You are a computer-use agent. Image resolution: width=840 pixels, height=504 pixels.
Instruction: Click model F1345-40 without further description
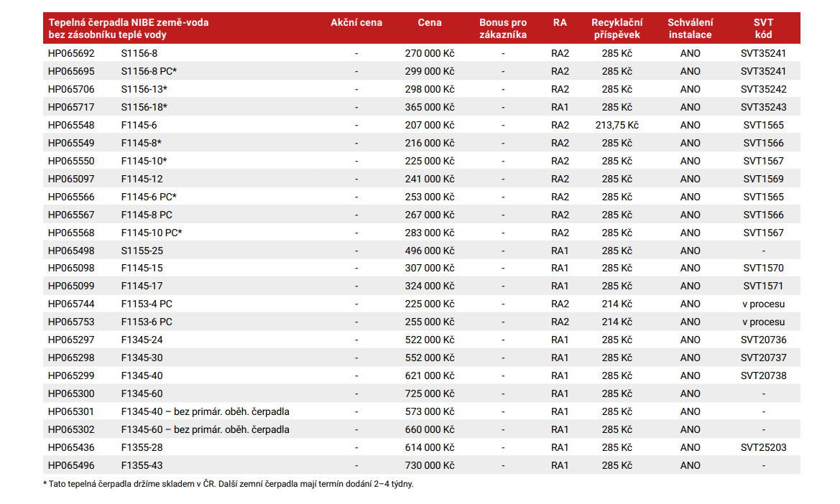[142, 375]
